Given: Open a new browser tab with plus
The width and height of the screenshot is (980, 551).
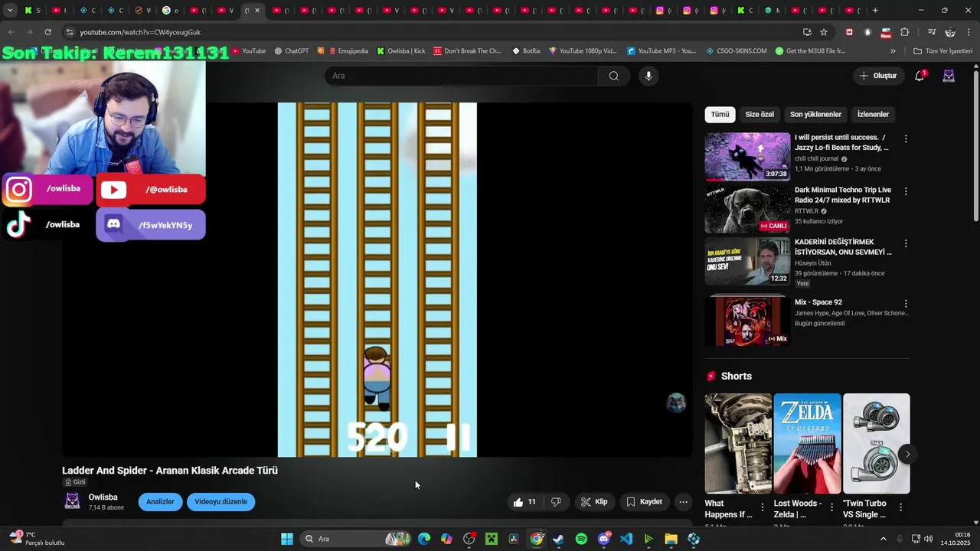Looking at the screenshot, I should tap(875, 10).
